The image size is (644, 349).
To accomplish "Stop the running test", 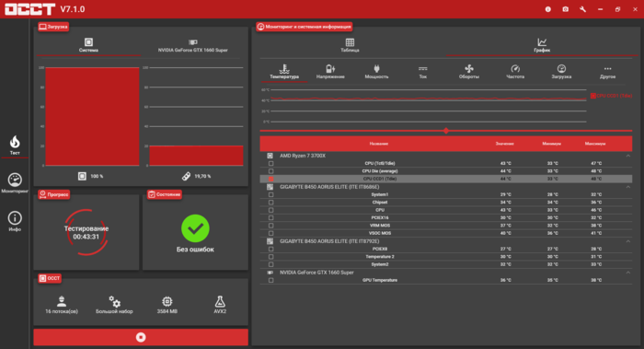I will pyautogui.click(x=141, y=337).
